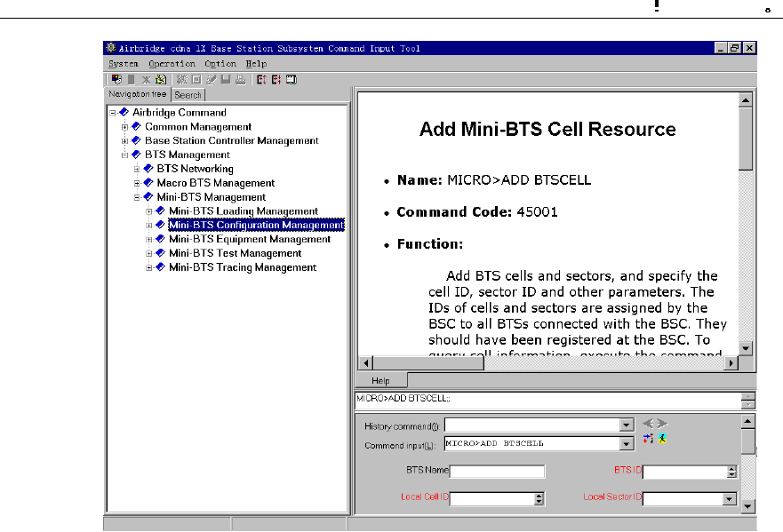Screen dimensions: 783x532
Task: Click the blue diamond icon beside Mini-BTS Loading Management
Action: tap(160, 210)
